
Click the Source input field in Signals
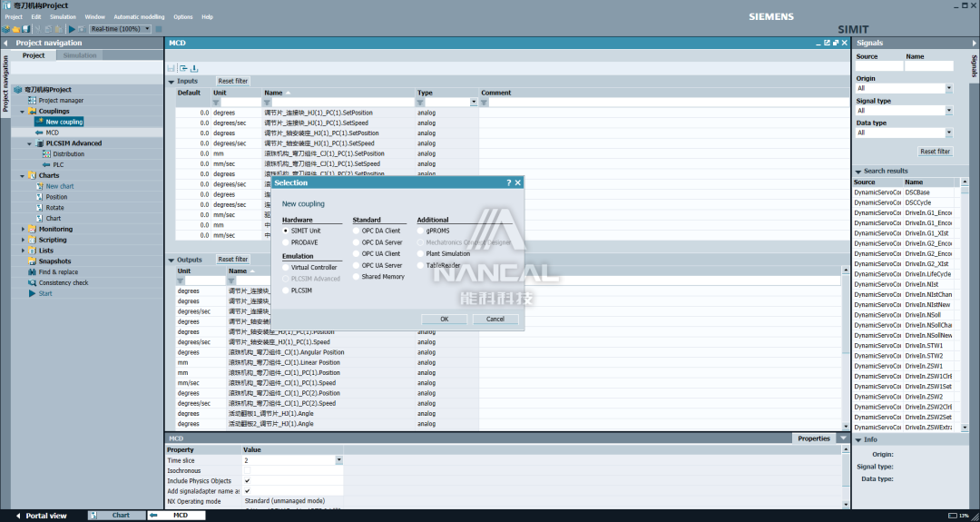(879, 65)
